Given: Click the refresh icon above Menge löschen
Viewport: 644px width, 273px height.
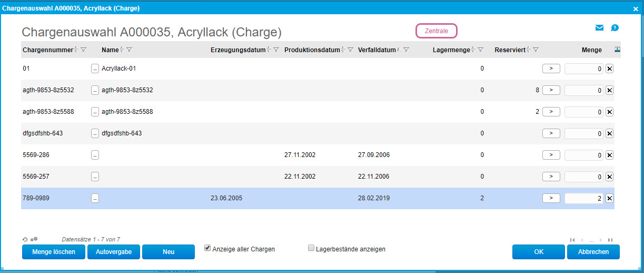Looking at the screenshot, I should point(25,239).
